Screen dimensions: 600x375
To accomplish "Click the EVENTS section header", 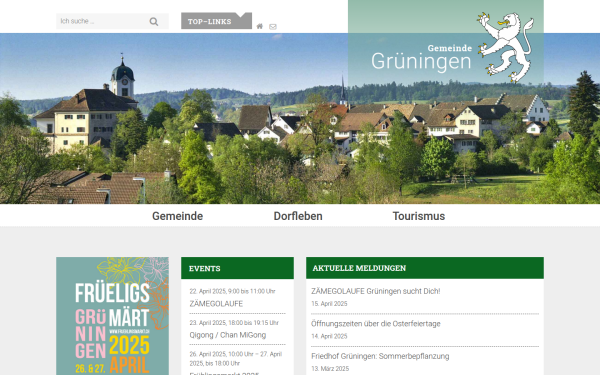I will (x=237, y=268).
